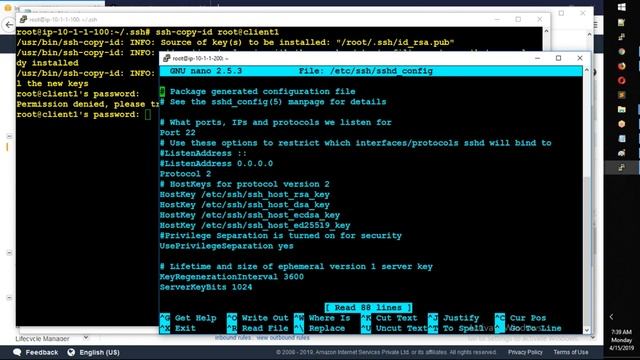
Task: Click the ssh_host_ed25519_key HostKey line
Action: coord(255,225)
